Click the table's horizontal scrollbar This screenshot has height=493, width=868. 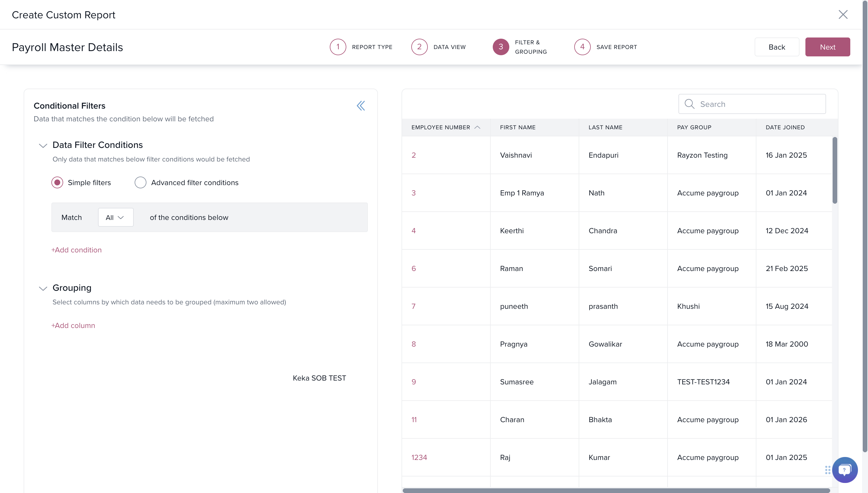tap(616, 490)
